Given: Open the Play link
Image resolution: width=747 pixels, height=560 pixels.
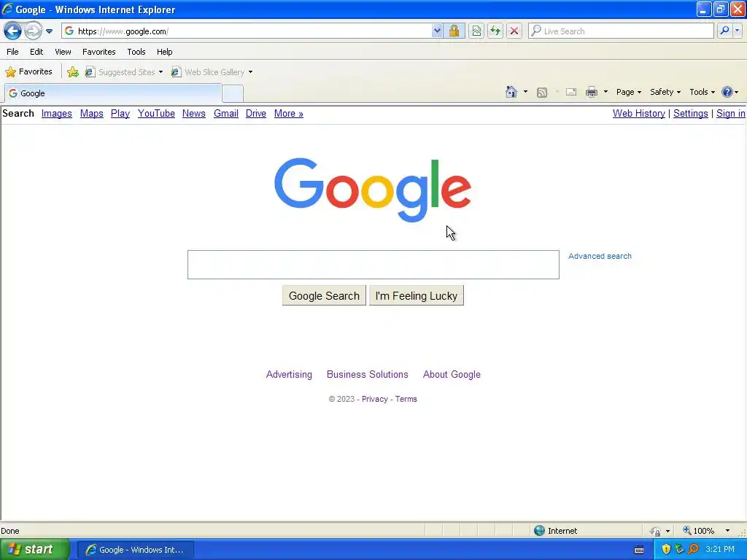Looking at the screenshot, I should 120,113.
